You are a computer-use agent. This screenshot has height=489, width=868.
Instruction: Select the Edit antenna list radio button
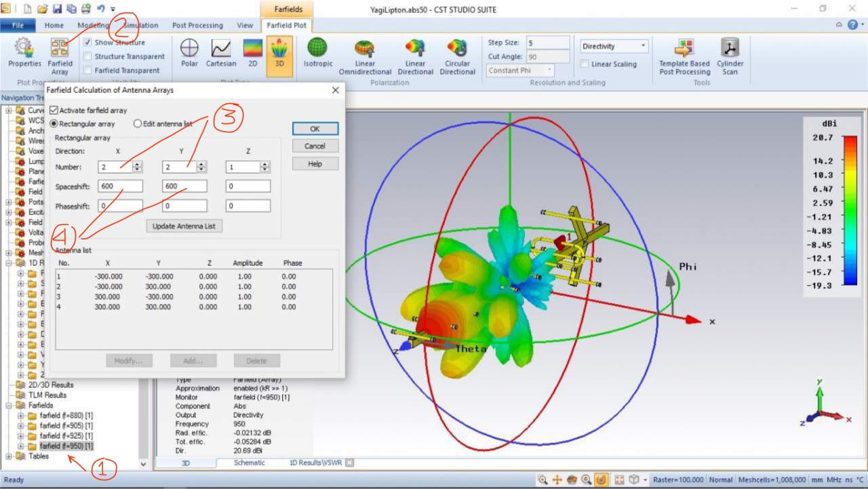[x=138, y=124]
